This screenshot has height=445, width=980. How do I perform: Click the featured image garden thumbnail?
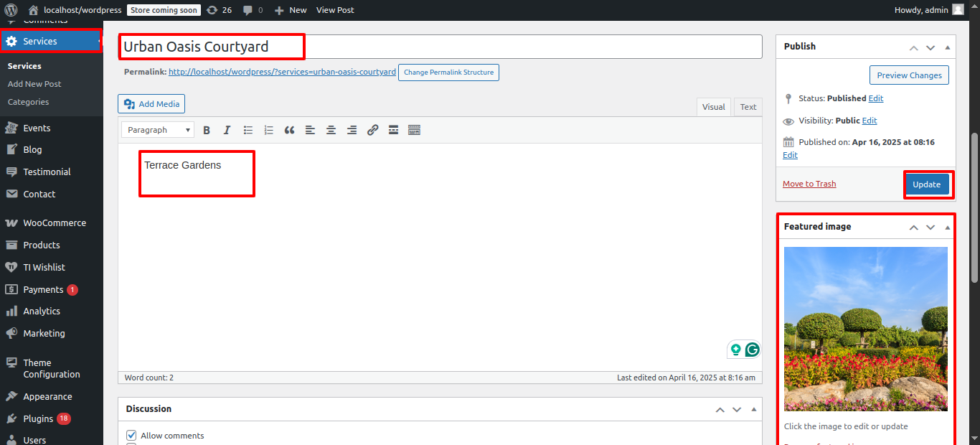865,329
